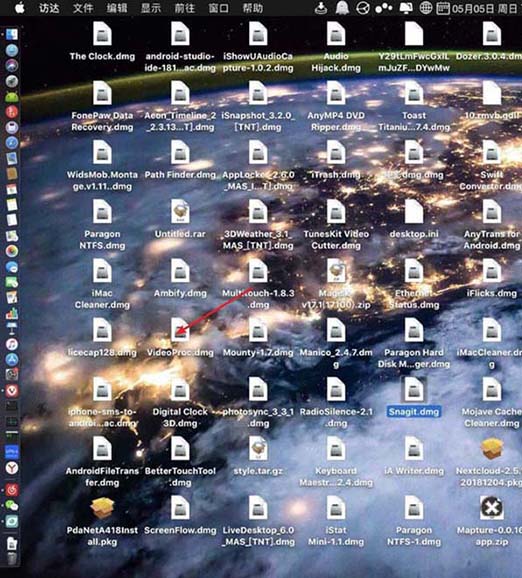
Task: Select Ambify.dmg file icon
Action: [x=180, y=271]
